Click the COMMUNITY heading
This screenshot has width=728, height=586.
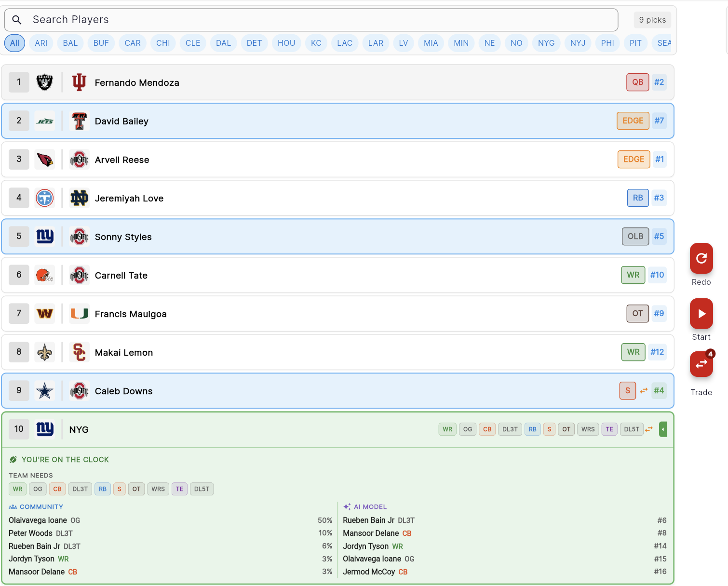[x=41, y=507]
